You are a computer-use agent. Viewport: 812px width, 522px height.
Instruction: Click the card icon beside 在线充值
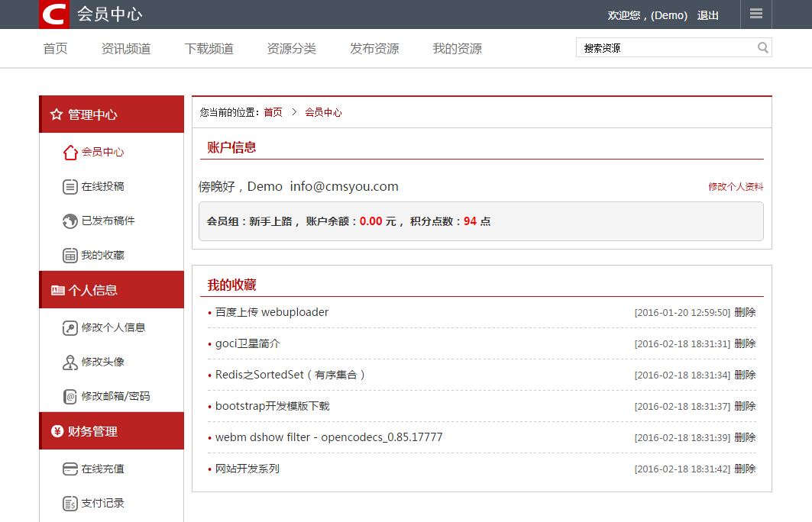(70, 469)
